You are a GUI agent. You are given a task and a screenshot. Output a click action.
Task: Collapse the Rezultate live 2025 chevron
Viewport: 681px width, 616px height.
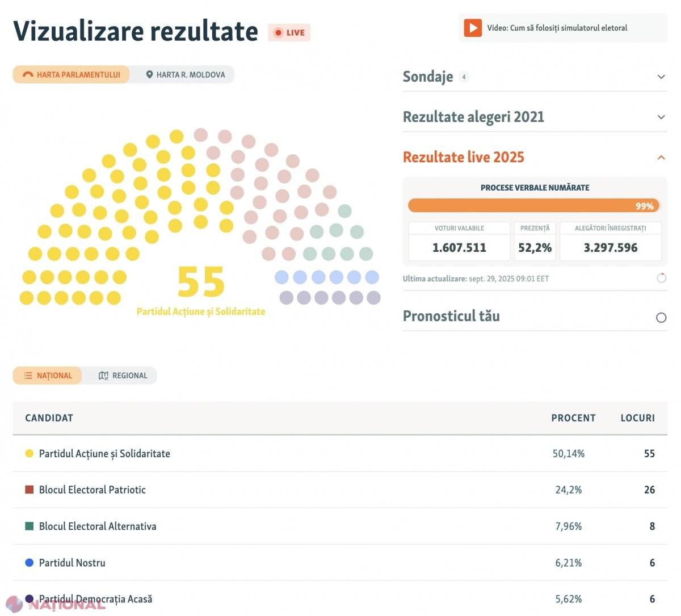point(661,158)
